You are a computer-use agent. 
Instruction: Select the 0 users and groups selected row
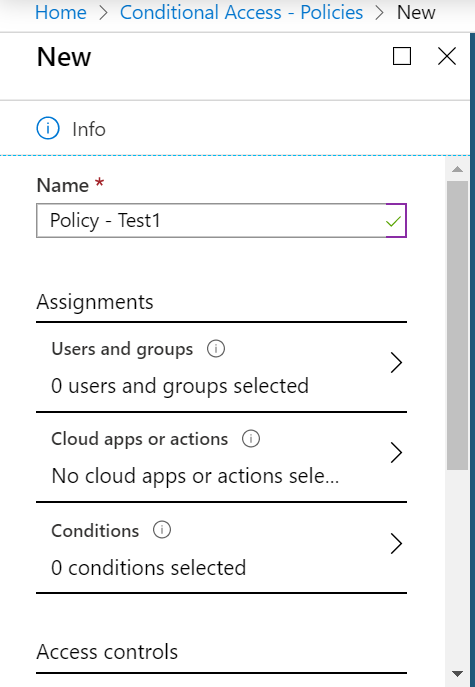coord(221,367)
